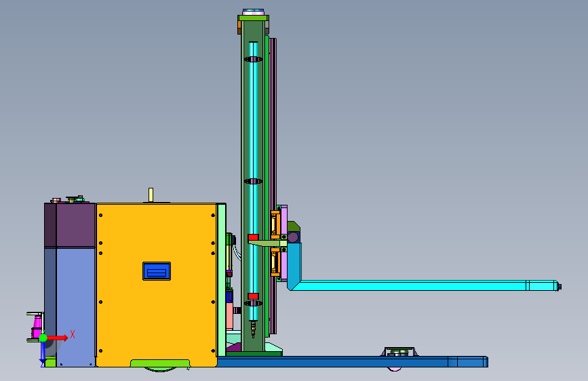588x381 pixels.
Task: Pick the light green vertical plate beside the yellow body
Action: click(x=222, y=280)
